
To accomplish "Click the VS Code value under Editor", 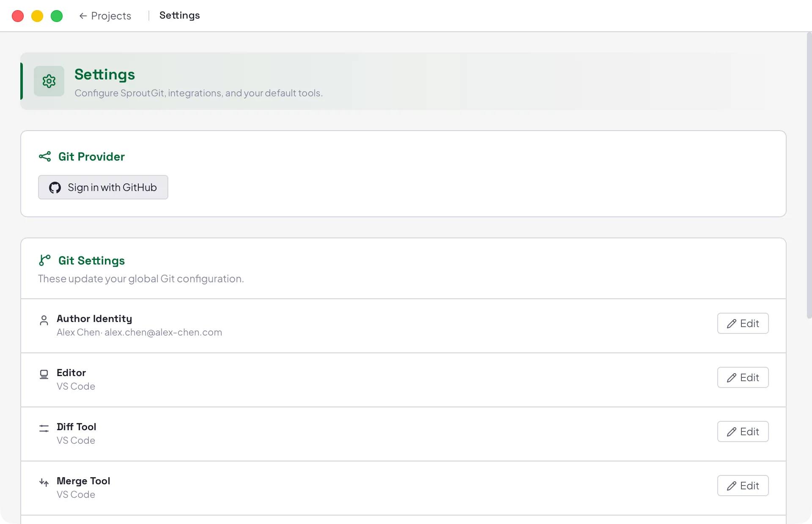I will (x=76, y=386).
